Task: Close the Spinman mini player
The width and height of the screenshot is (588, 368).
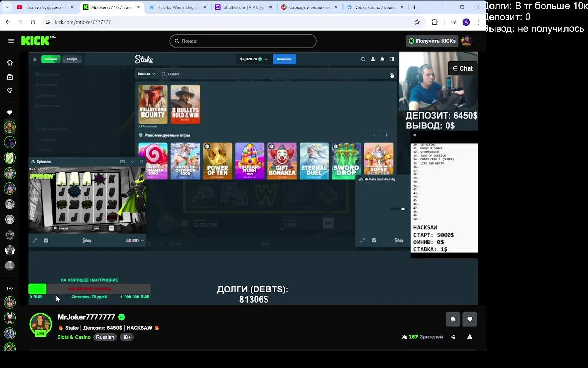Action: [x=142, y=162]
